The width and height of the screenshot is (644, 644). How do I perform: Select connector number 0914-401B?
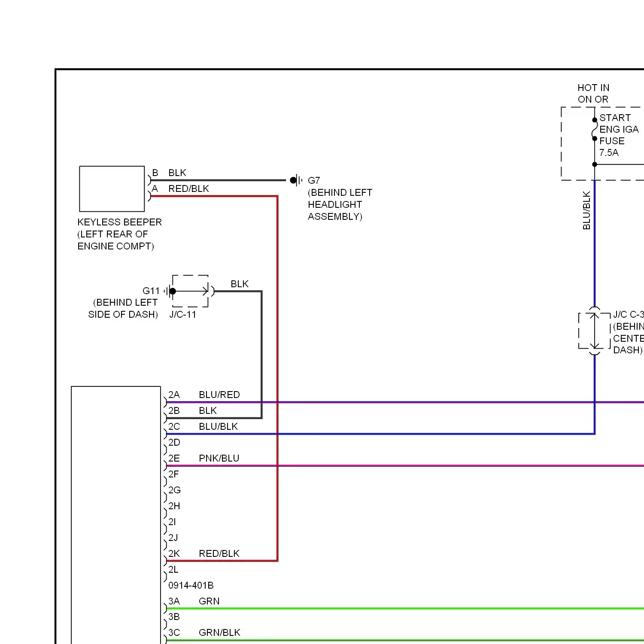pyautogui.click(x=191, y=585)
